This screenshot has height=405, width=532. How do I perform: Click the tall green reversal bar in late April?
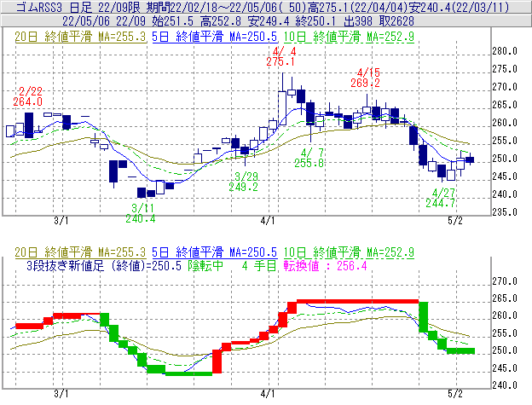tap(424, 317)
